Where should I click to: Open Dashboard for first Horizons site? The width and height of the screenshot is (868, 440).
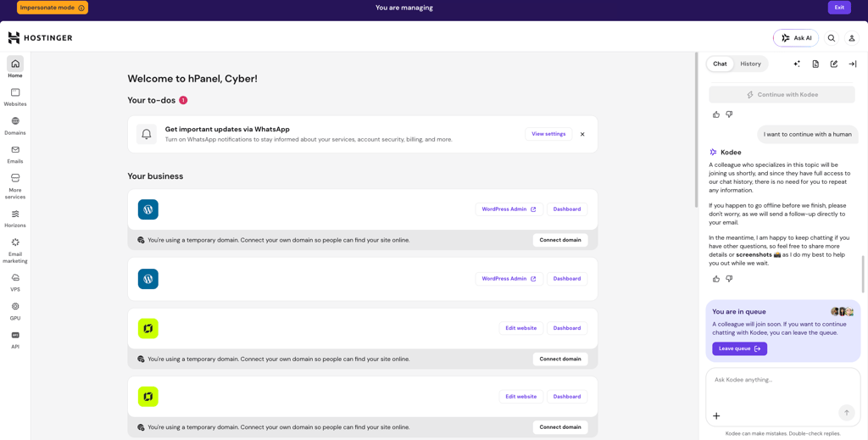pos(567,328)
